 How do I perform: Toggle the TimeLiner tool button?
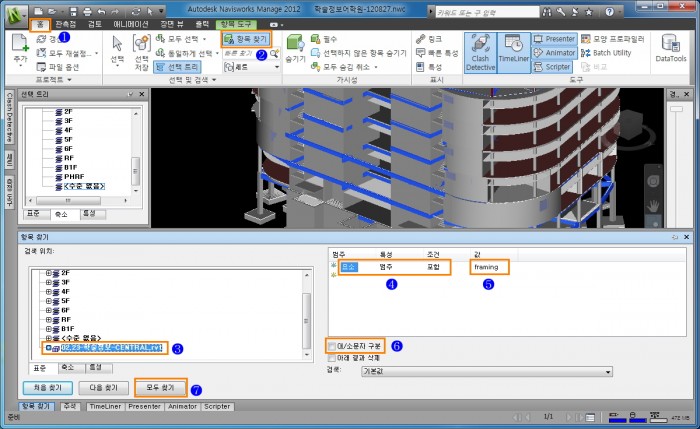click(514, 54)
